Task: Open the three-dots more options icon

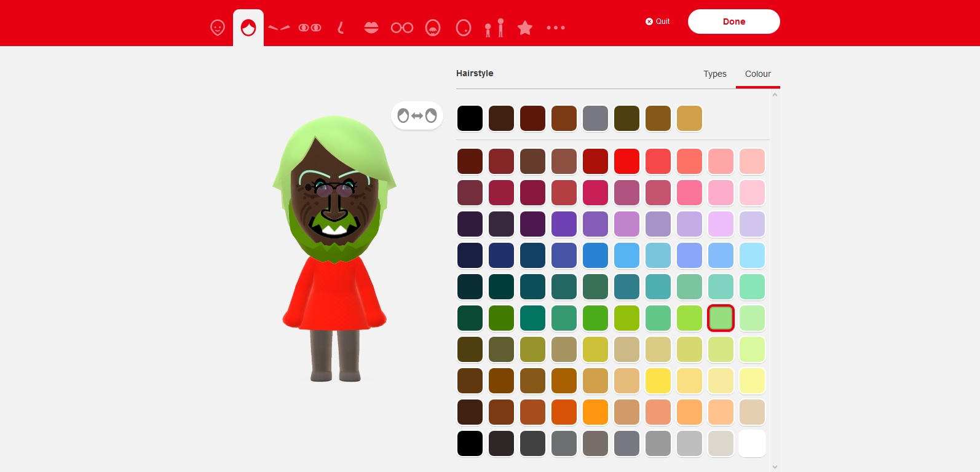Action: tap(556, 28)
